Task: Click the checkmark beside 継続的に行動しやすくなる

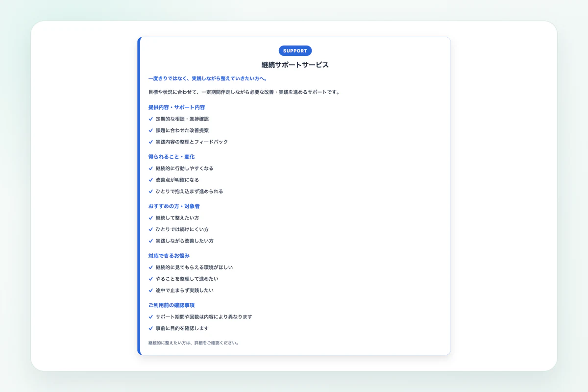Action: coord(150,169)
